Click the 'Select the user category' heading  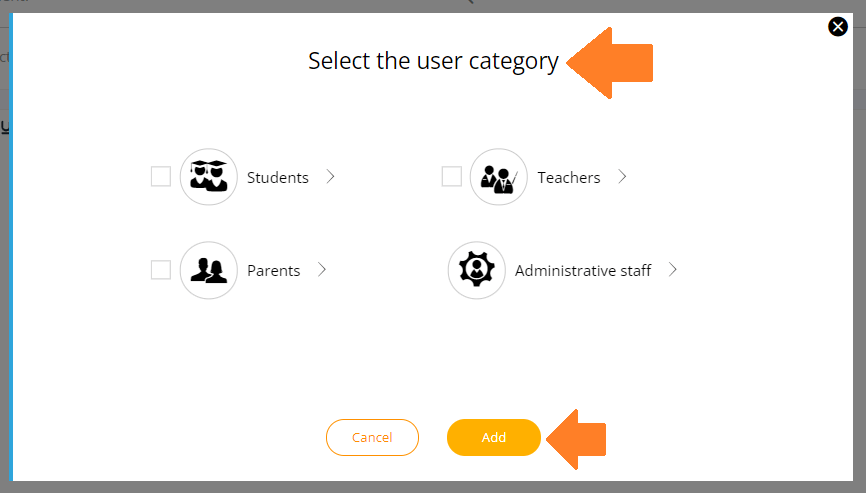434,61
